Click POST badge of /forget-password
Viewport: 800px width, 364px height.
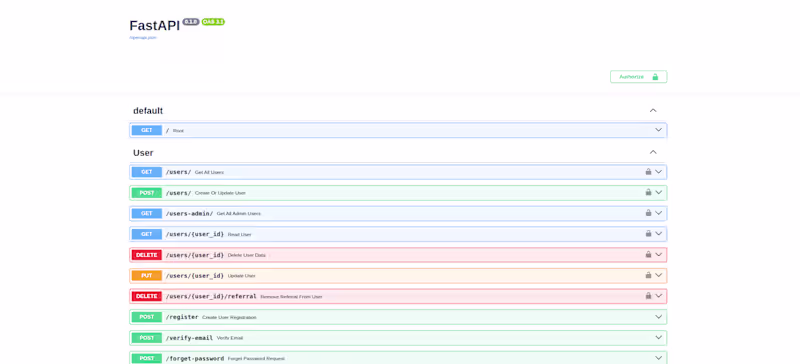[146, 358]
